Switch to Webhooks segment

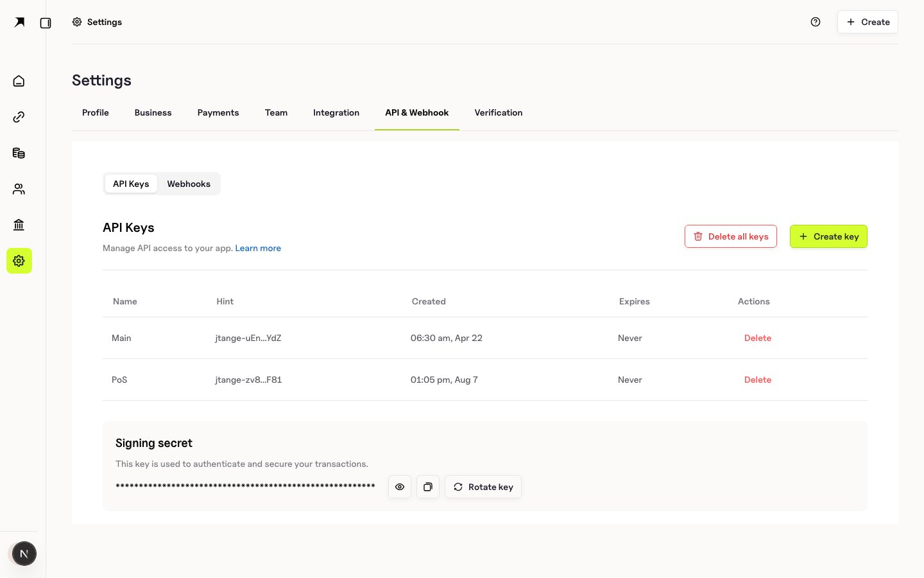189,184
